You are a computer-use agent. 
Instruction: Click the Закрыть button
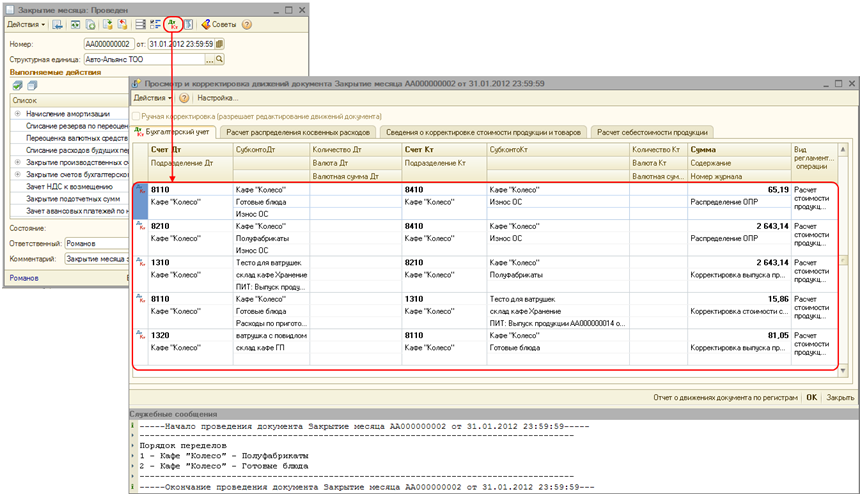(839, 397)
